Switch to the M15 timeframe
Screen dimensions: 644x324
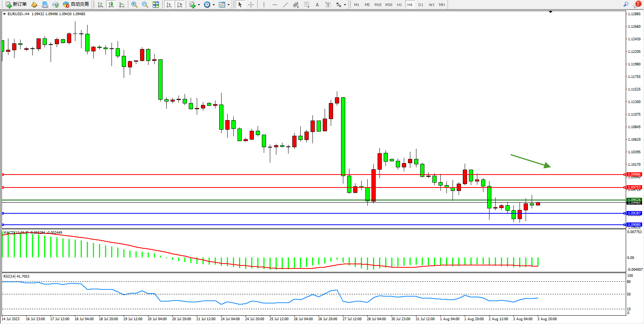click(x=378, y=5)
